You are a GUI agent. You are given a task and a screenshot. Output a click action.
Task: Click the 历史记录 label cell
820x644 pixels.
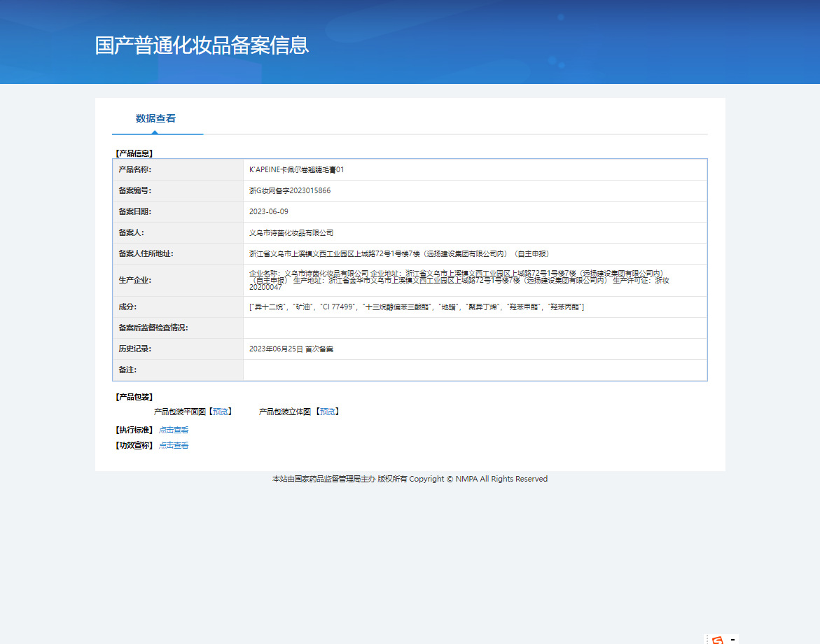pos(178,349)
